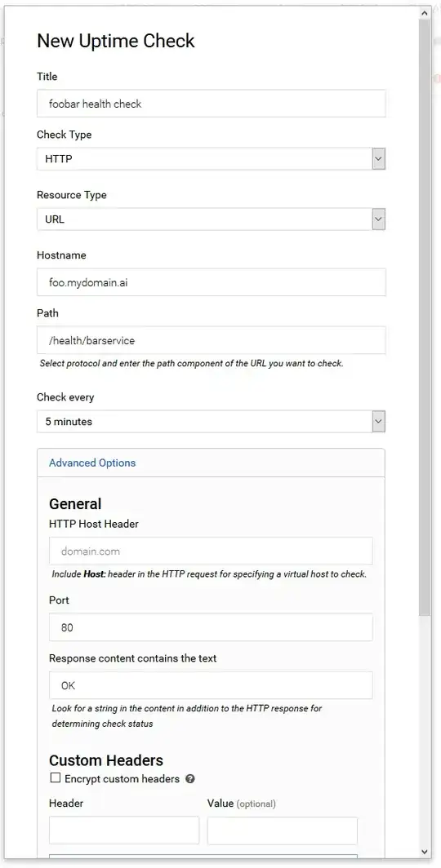Screen dimensions: 441x868
Task: Click the custom header Value field
Action: point(283,830)
